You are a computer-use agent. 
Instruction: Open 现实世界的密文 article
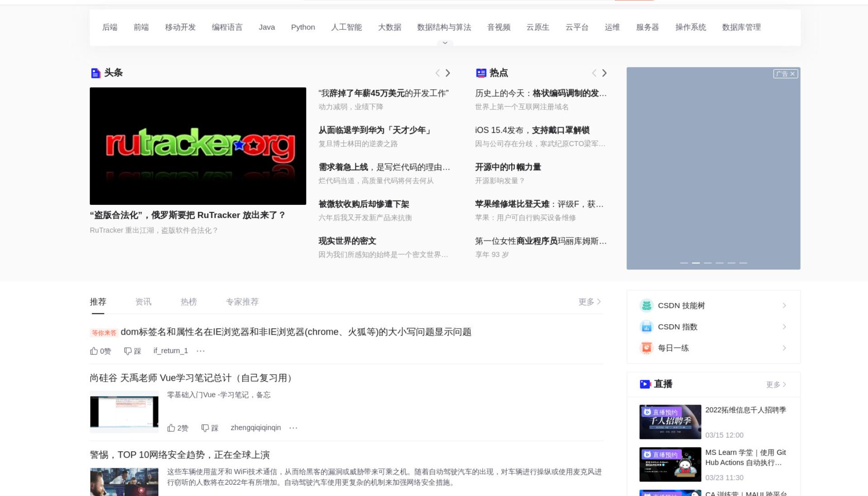[x=347, y=241]
